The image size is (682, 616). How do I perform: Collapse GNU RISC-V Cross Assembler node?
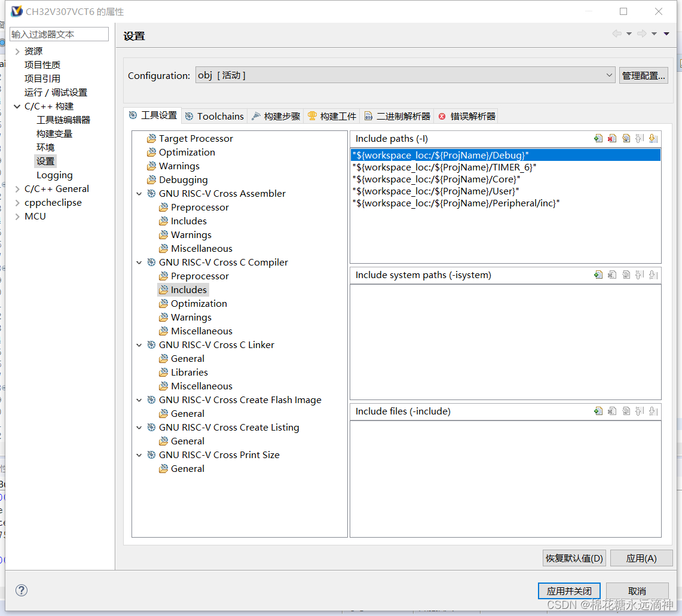tap(139, 194)
